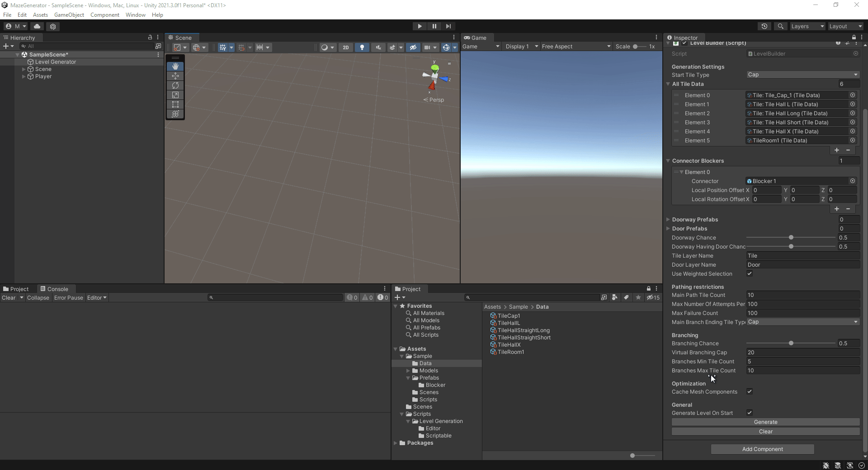868x470 pixels.
Task: Open Main Branch Ending Tile Type dropdown
Action: (803, 322)
